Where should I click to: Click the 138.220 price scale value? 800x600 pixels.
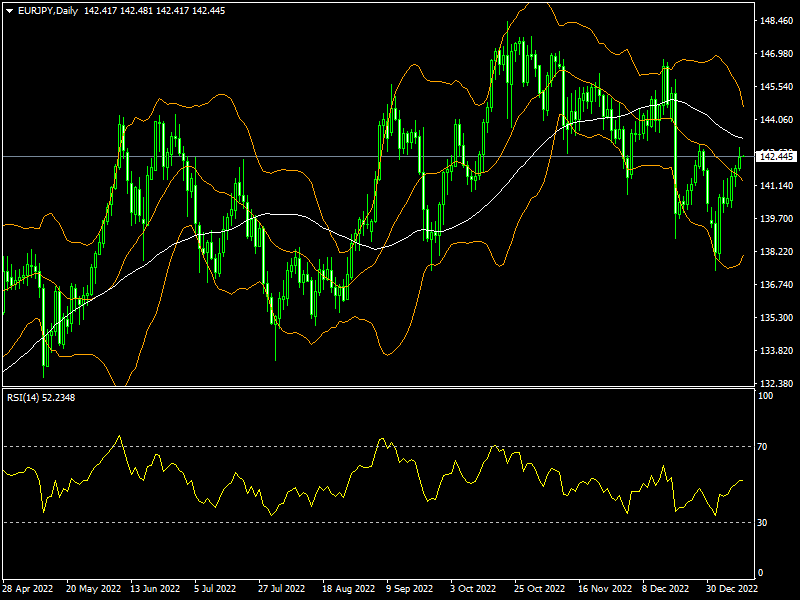pos(777,252)
